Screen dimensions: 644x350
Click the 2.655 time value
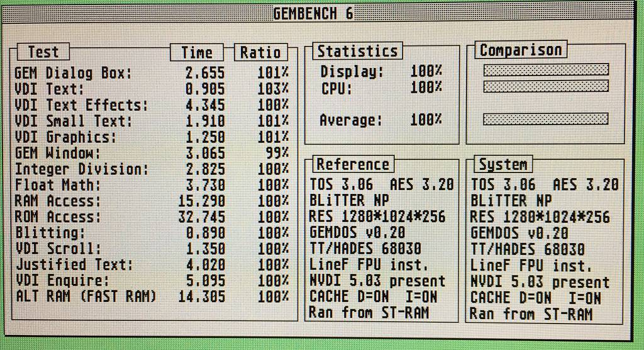205,73
